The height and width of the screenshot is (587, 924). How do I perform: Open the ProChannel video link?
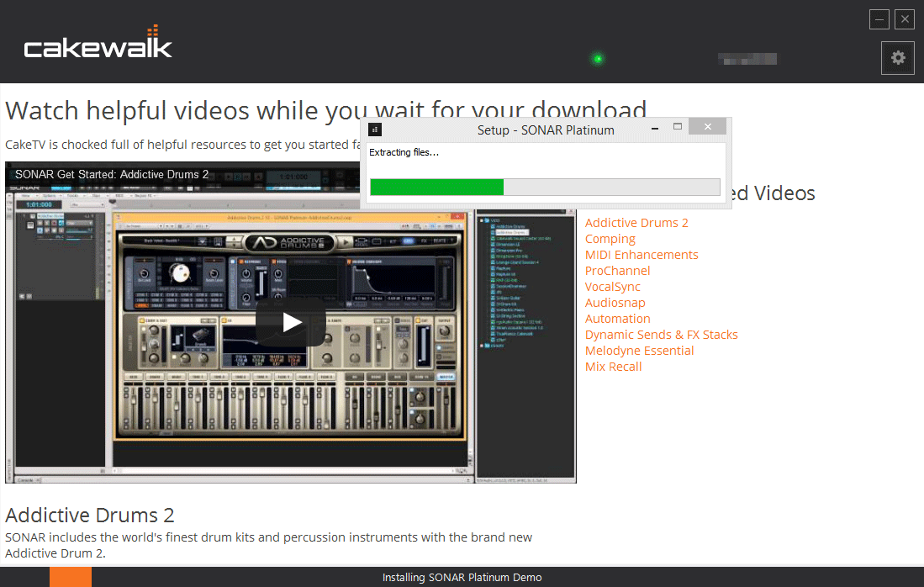point(617,271)
